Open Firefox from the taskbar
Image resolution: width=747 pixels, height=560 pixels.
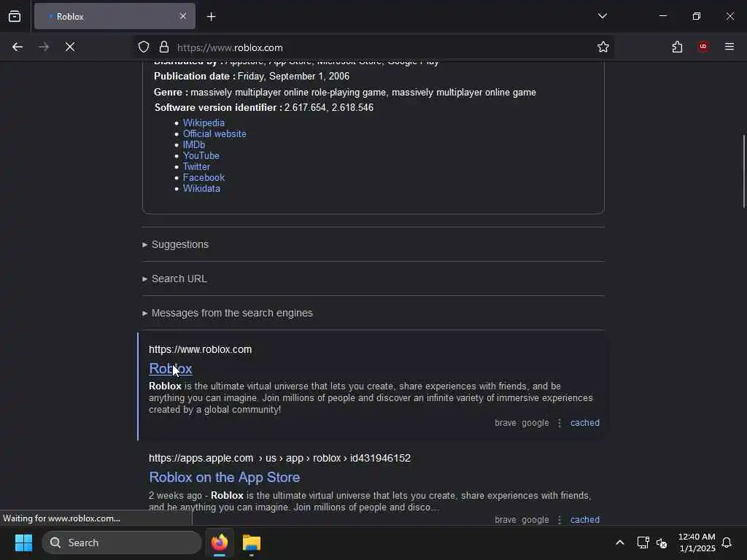(220, 542)
